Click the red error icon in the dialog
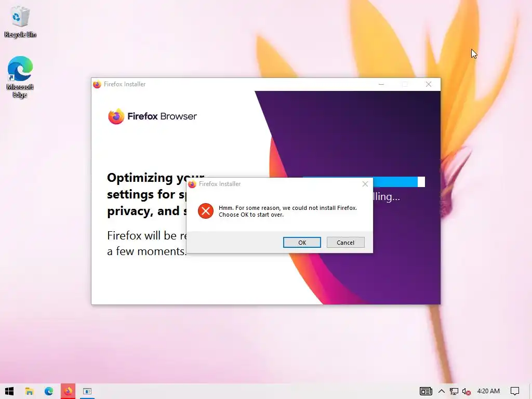Screen dimensions: 532x399 point(206,211)
